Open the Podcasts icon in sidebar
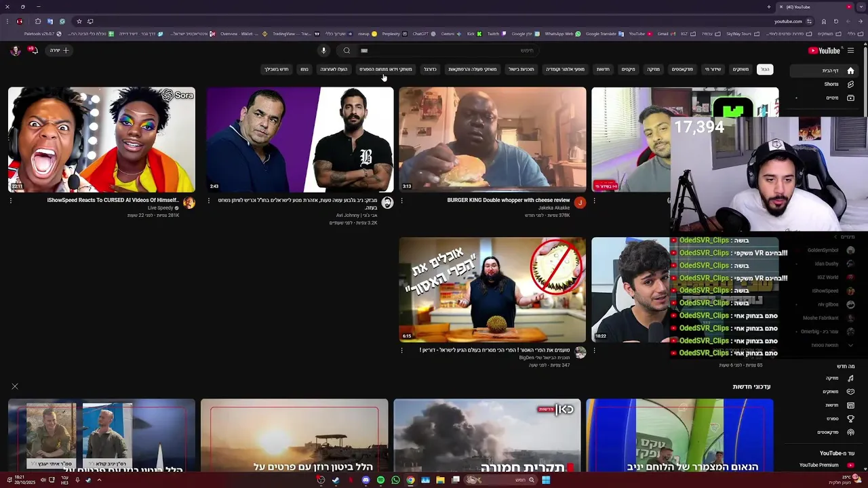Screen dimensions: 868x488 [x=850, y=432]
